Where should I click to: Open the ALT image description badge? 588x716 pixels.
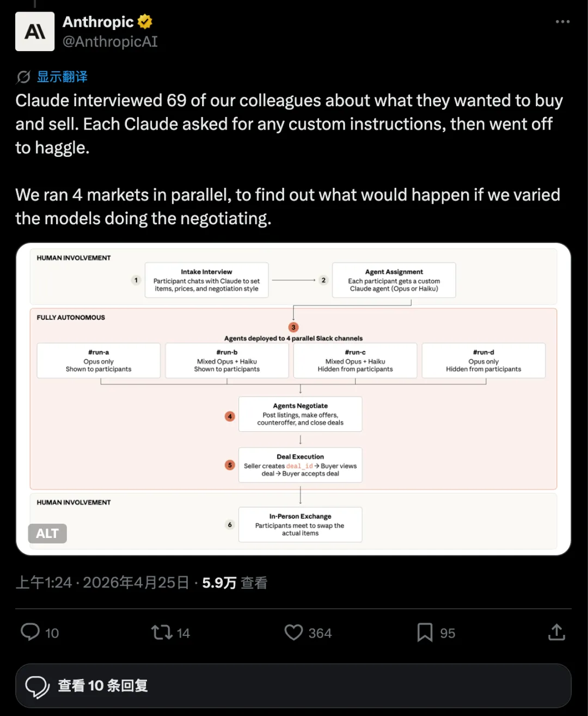tap(47, 534)
